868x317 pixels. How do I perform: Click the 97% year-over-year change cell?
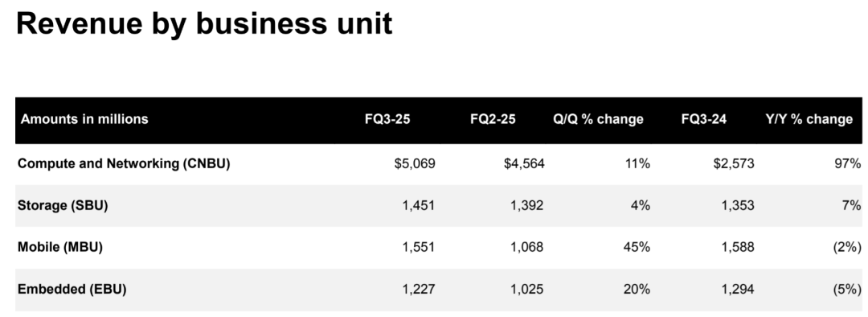coord(849,163)
